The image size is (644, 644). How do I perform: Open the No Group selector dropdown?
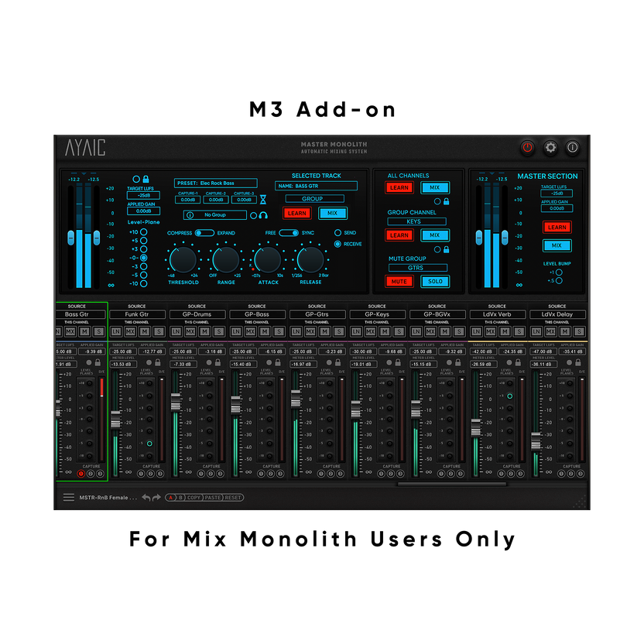click(x=215, y=215)
